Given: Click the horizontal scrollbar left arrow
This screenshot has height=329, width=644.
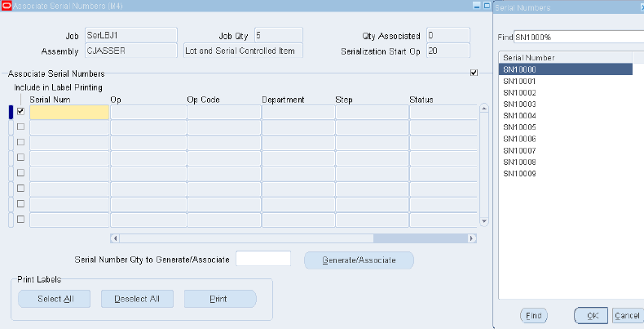Looking at the screenshot, I should pos(115,238).
